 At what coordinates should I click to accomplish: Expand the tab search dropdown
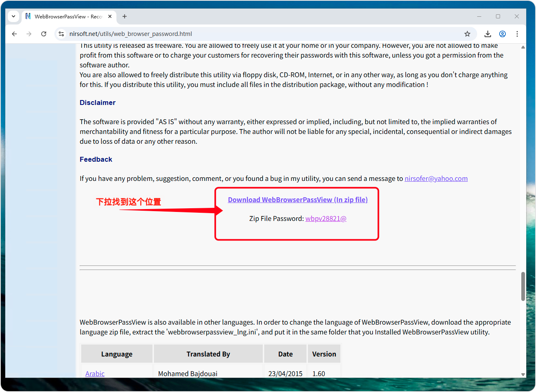tap(13, 16)
